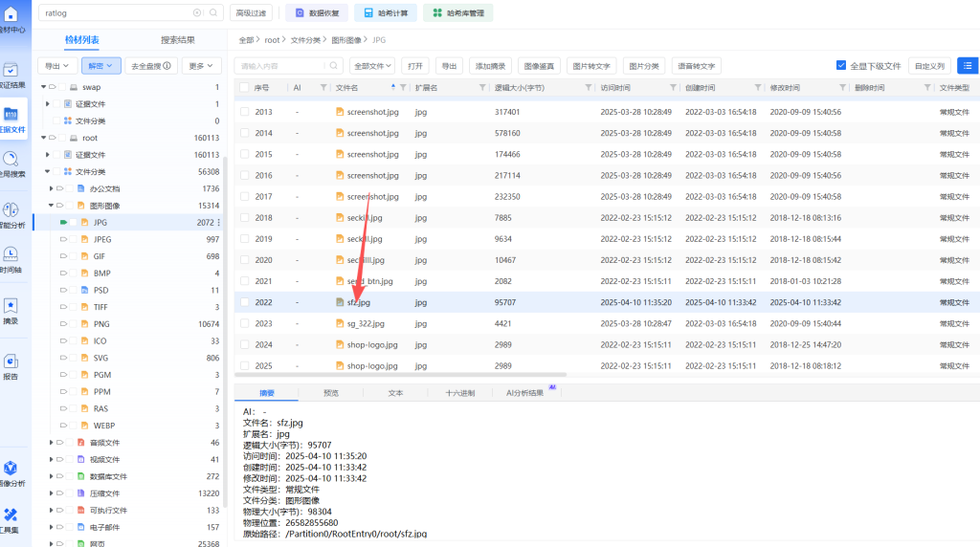Open the 摘录 bookmark icon in the sidebar

click(x=11, y=311)
